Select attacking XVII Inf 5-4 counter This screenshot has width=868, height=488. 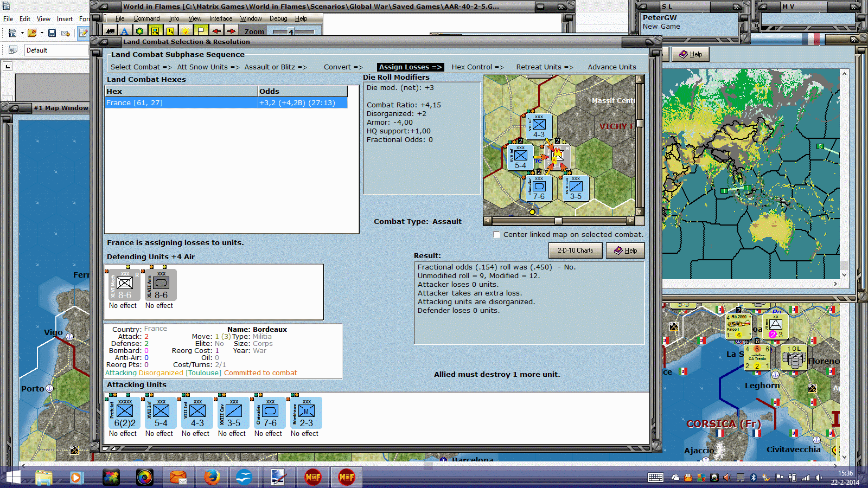coord(161,413)
